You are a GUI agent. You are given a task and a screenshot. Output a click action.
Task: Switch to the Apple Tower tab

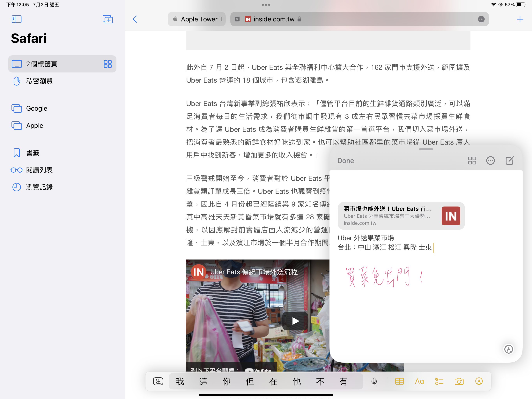tap(197, 19)
